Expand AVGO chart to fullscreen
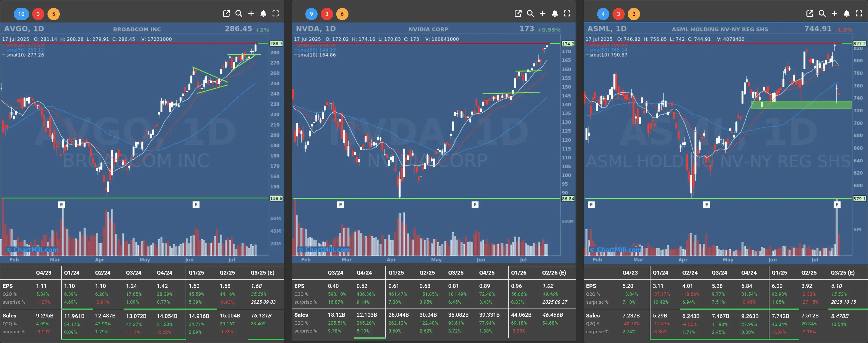This screenshot has width=868, height=343. (x=276, y=14)
